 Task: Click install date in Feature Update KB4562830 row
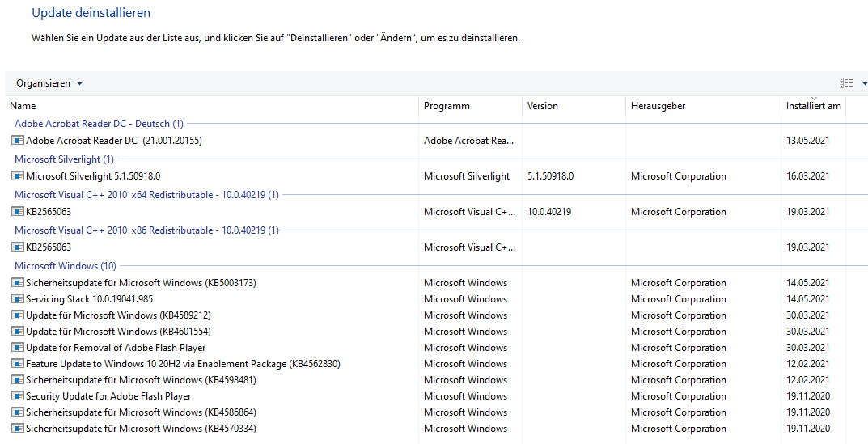click(807, 364)
